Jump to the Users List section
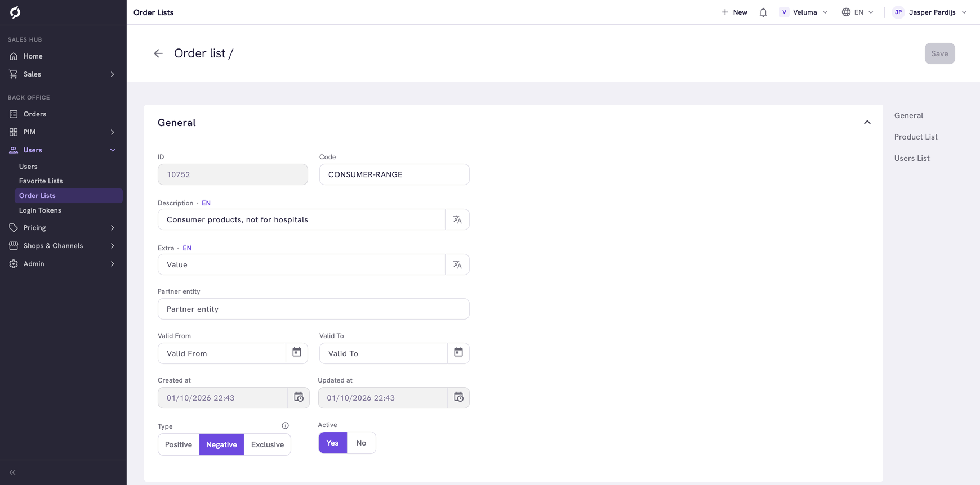The width and height of the screenshot is (980, 485). click(x=912, y=158)
